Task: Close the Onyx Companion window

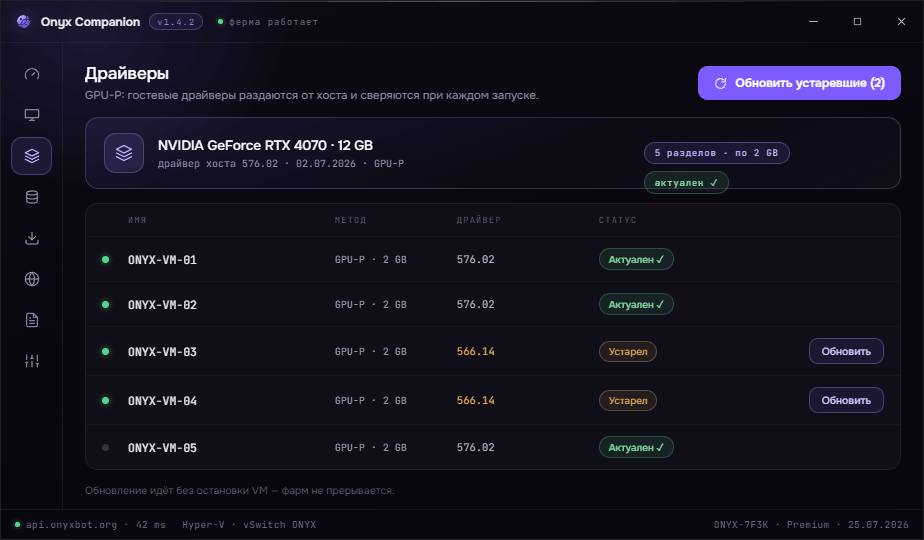Action: (901, 22)
